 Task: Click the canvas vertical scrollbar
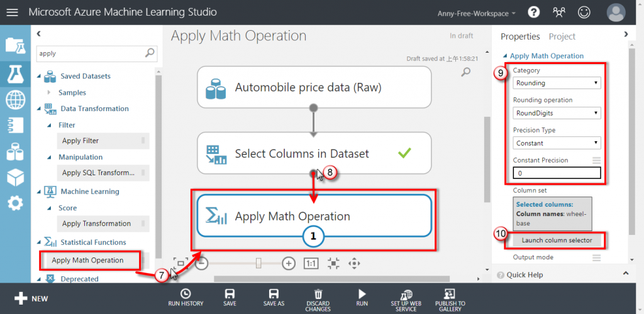pos(487,160)
